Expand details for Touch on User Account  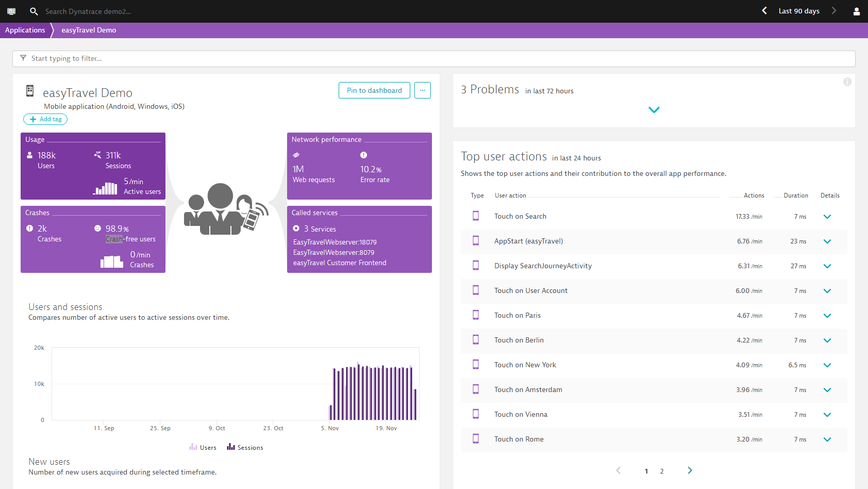click(x=827, y=291)
